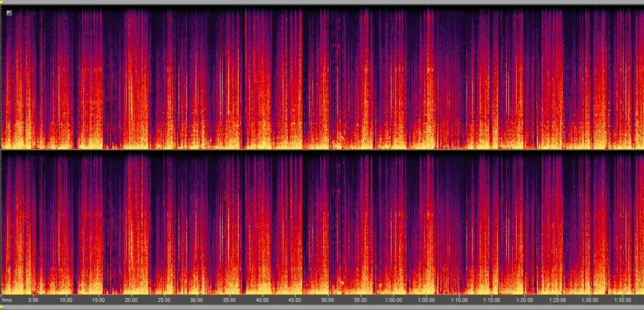The height and width of the screenshot is (310, 644).
Task: Click the 'hms' time format label
Action: coord(7,300)
